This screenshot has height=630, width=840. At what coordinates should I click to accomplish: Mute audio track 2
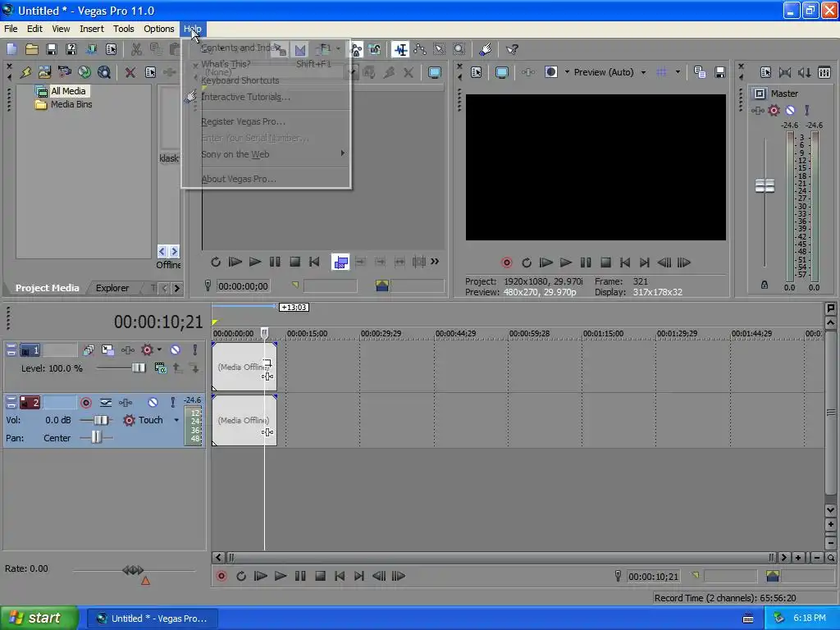pyautogui.click(x=153, y=402)
